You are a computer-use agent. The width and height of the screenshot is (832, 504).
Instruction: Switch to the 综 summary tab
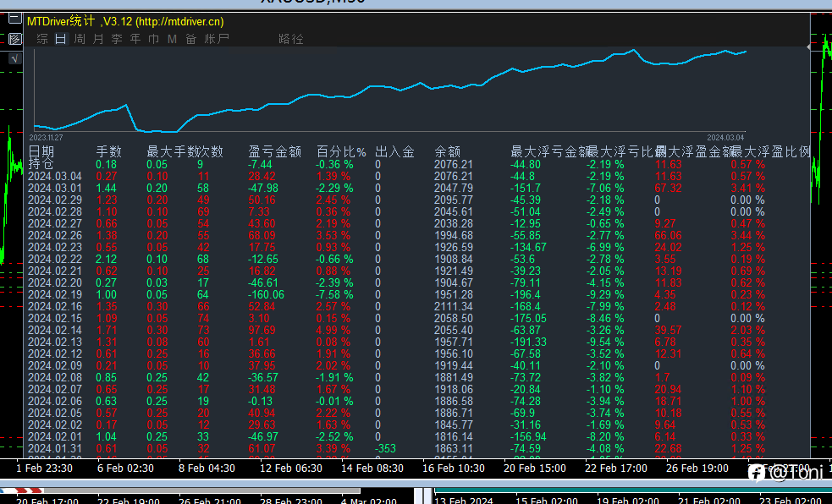[x=42, y=39]
